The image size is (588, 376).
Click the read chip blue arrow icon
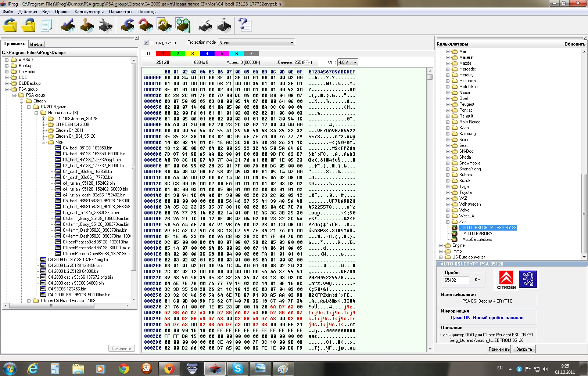pyautogui.click(x=127, y=25)
